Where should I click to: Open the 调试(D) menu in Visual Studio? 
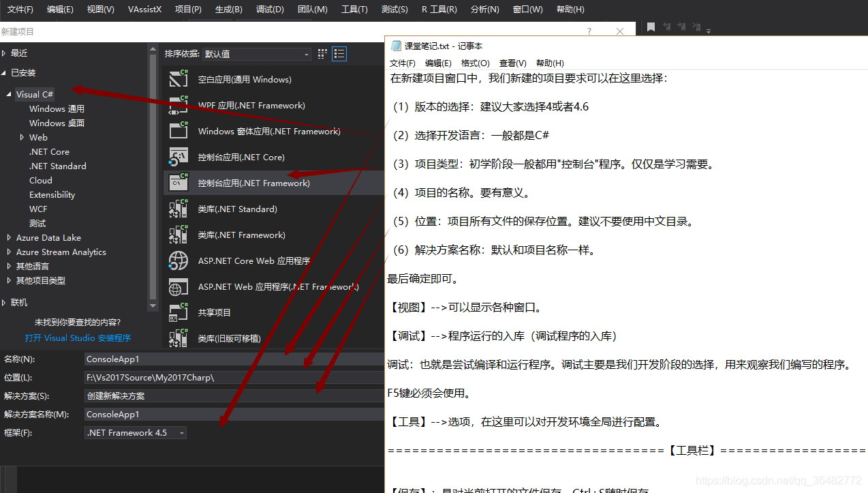click(270, 10)
